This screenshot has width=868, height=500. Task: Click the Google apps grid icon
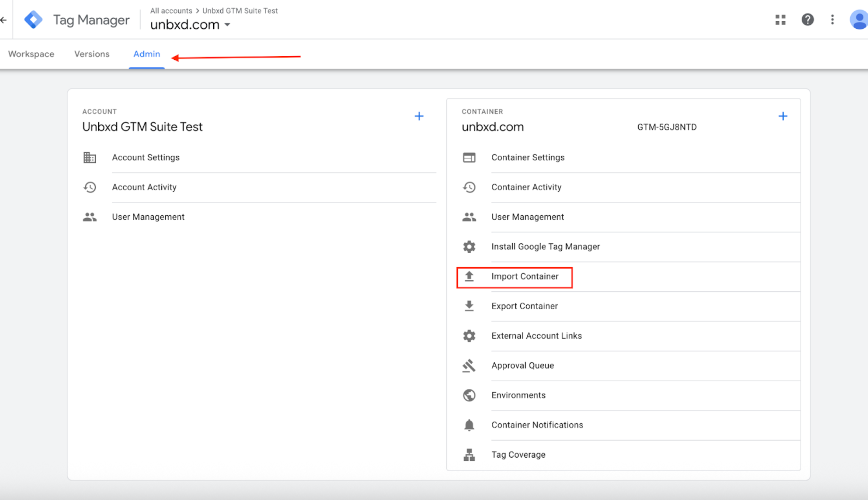(x=780, y=20)
